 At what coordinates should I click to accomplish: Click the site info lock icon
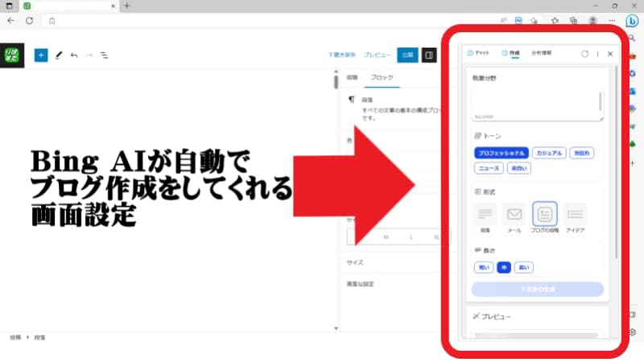click(x=52, y=21)
